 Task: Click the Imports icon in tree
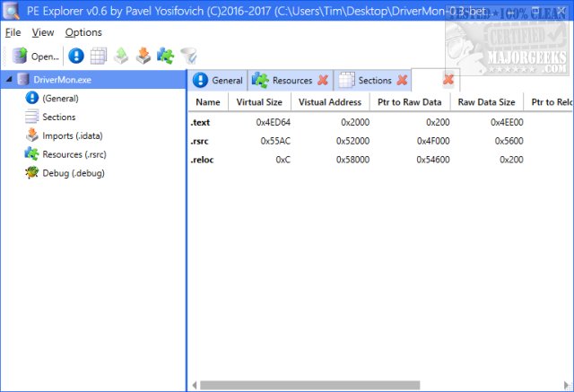click(x=32, y=135)
